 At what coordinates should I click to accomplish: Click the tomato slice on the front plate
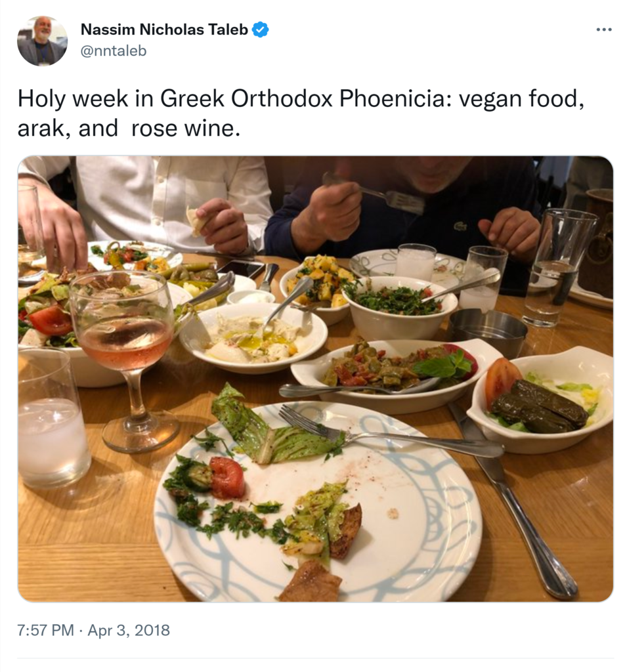[226, 477]
